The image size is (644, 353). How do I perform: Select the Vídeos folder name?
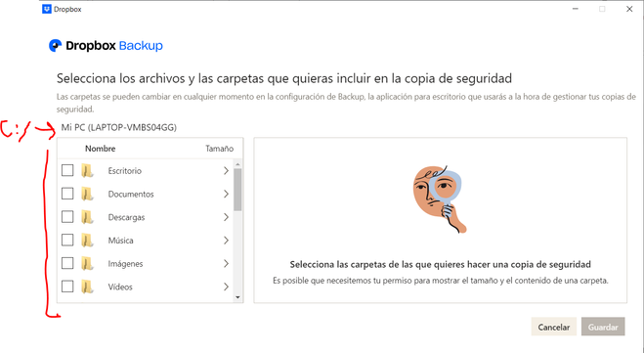point(120,287)
